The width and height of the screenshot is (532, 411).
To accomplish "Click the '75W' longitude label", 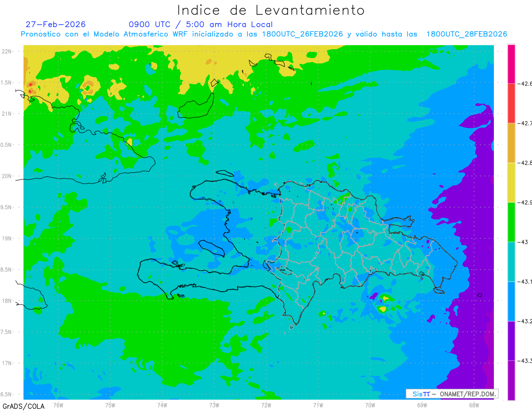I will tap(110, 405).
